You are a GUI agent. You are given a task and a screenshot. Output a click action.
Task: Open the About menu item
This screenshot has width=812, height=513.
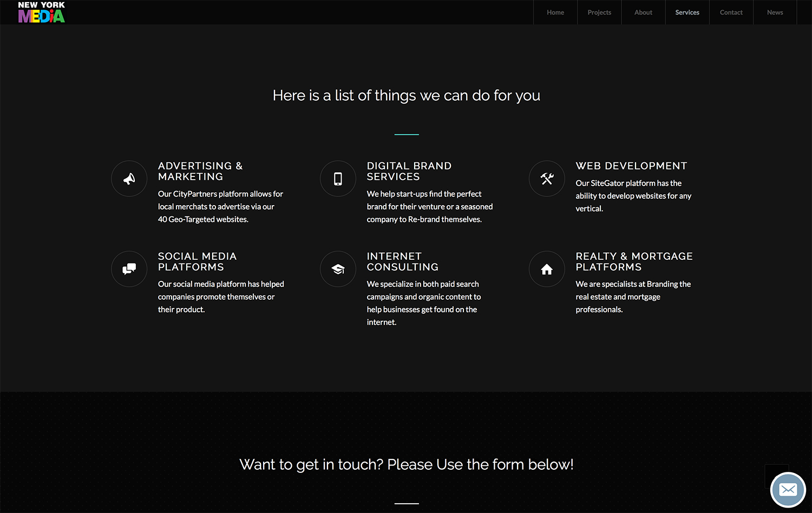point(643,12)
